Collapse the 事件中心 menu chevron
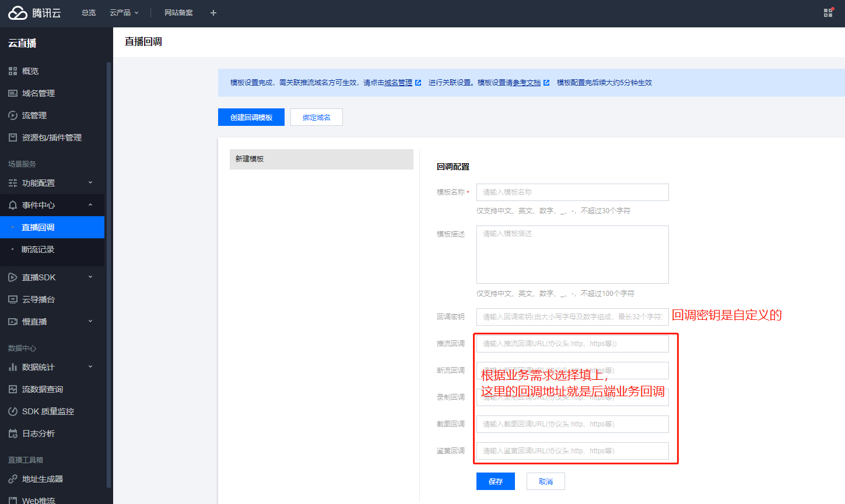The image size is (845, 504). pyautogui.click(x=90, y=205)
